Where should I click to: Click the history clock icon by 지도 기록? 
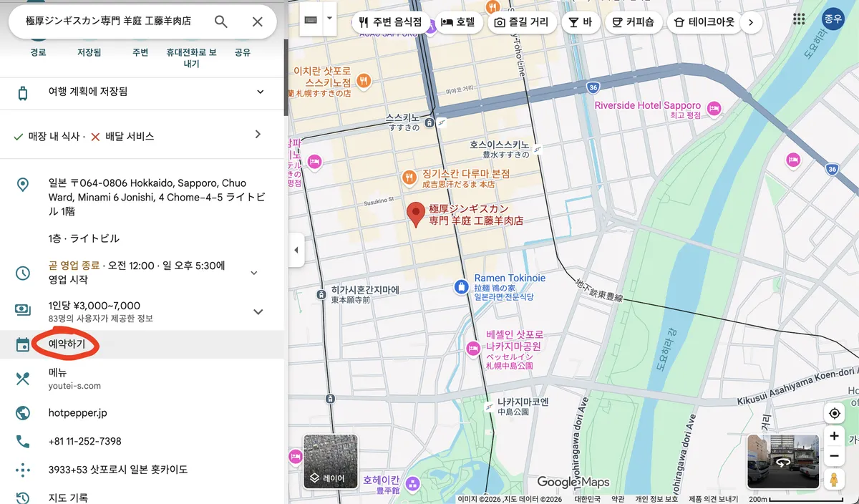[x=23, y=498]
